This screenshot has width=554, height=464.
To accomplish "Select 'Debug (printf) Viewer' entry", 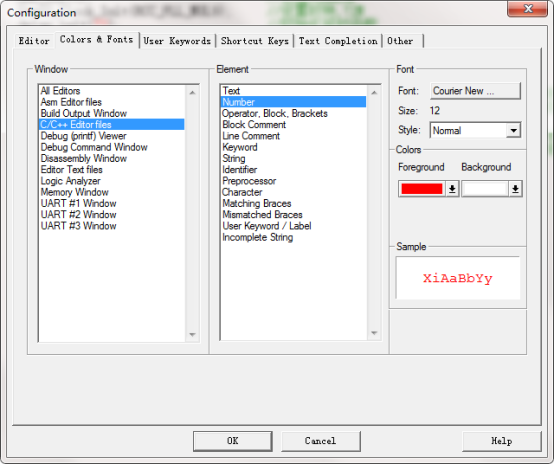I will (111, 136).
